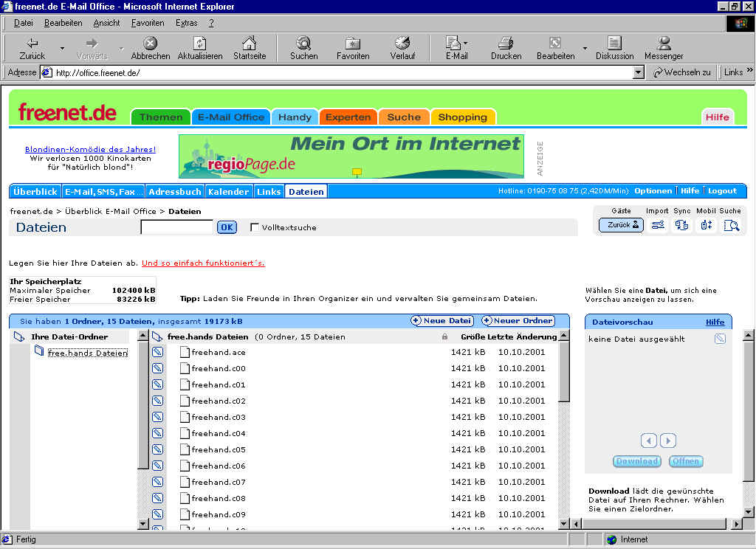Expand the Links toolbar chevron
This screenshot has height=549, width=756.
tap(749, 70)
